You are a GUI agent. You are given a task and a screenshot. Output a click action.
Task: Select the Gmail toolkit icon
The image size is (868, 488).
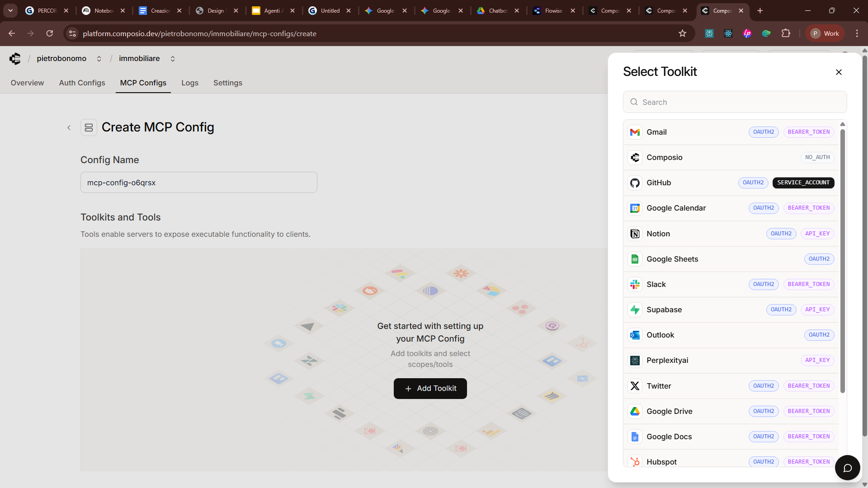635,132
